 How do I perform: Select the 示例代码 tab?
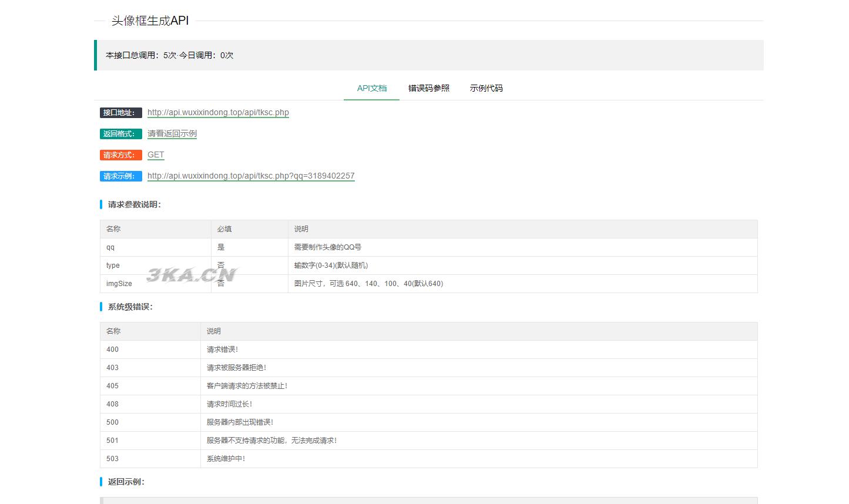486,88
